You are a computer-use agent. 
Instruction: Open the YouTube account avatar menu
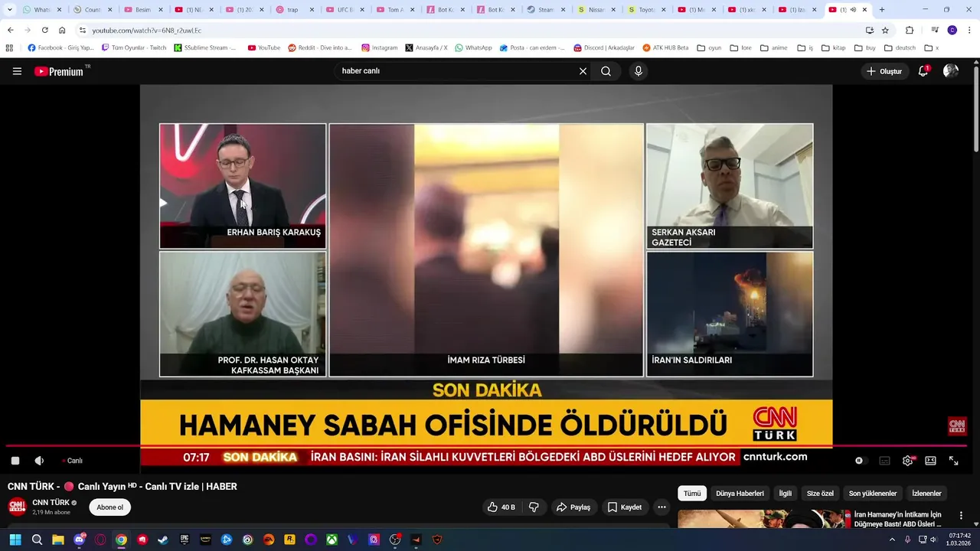(951, 71)
